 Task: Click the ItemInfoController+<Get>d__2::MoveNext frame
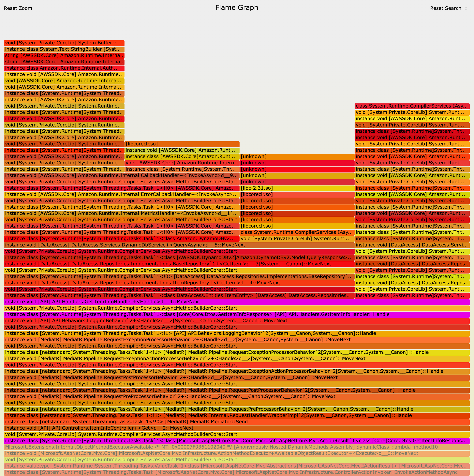pyautogui.click(x=237, y=428)
